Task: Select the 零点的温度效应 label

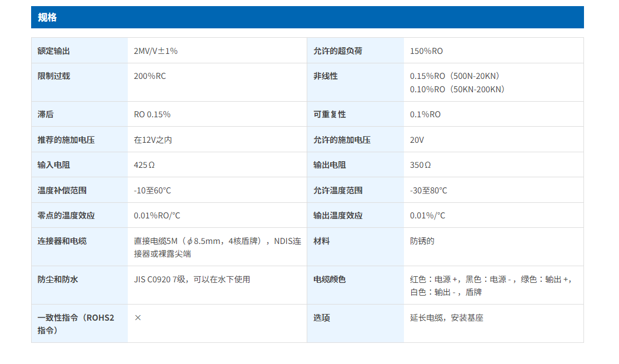Action: (66, 216)
